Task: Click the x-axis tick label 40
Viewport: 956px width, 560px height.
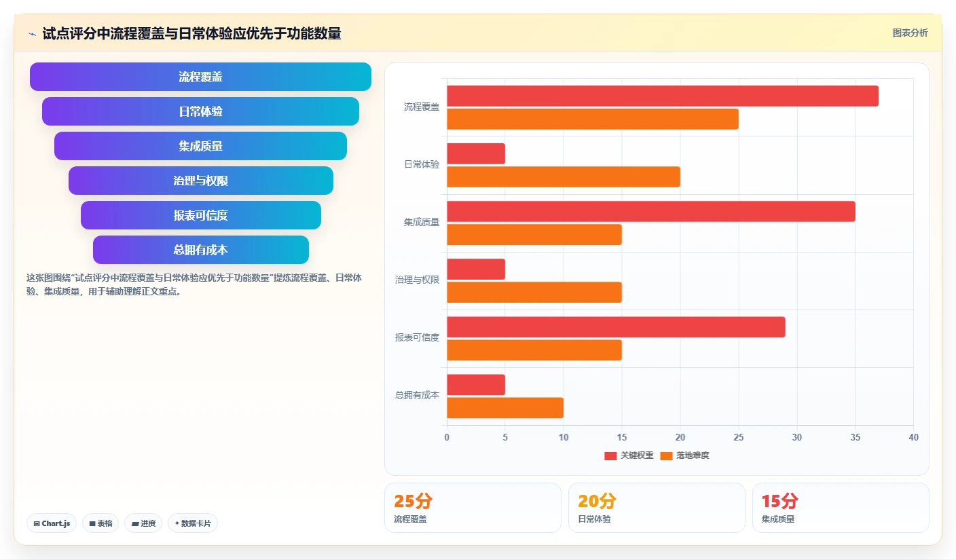Action: (x=913, y=438)
